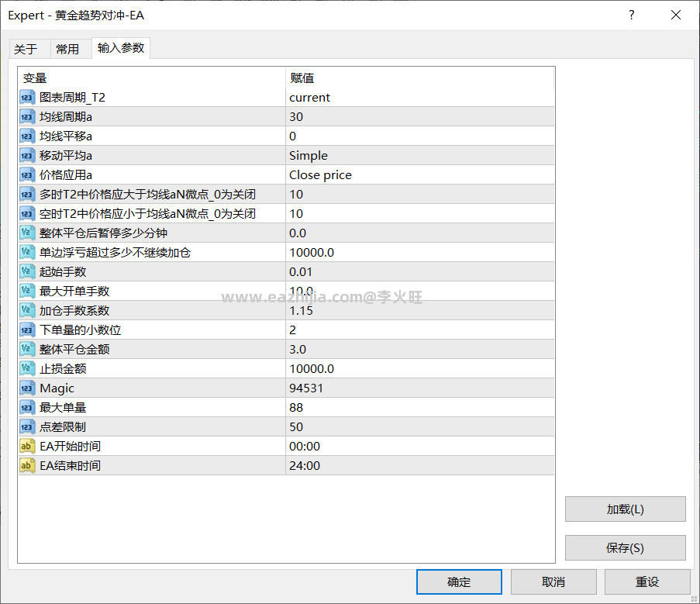
Task: Click the integer icon beside 移动平均a
Action: tap(27, 156)
